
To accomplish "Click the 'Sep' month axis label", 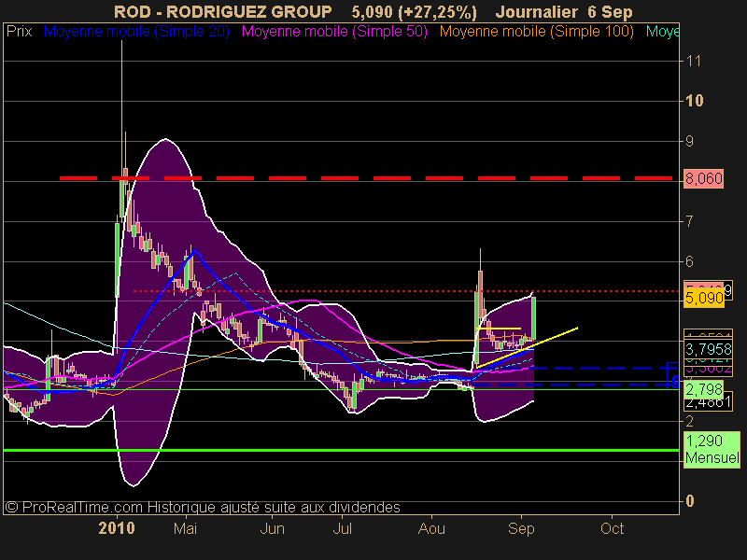I will coord(521,528).
